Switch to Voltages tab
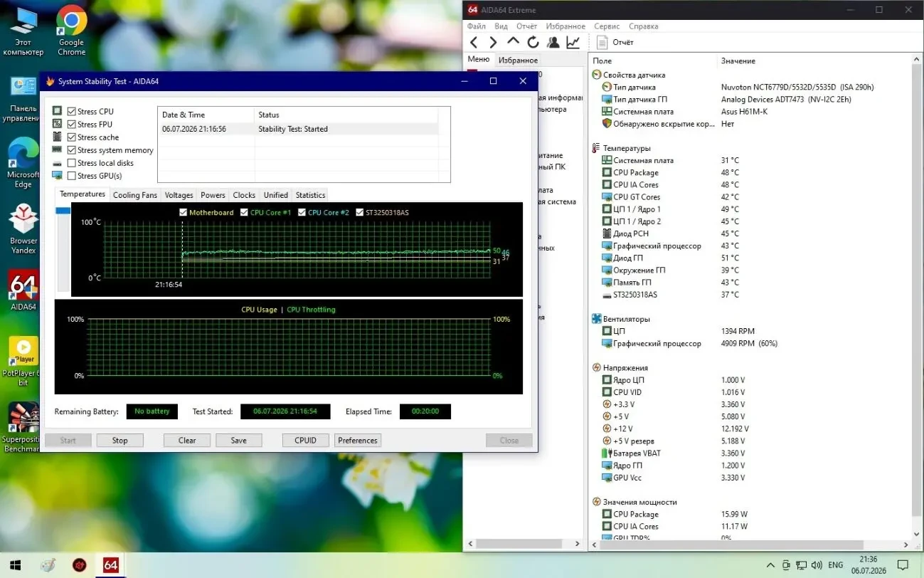The image size is (924, 578). [x=179, y=195]
